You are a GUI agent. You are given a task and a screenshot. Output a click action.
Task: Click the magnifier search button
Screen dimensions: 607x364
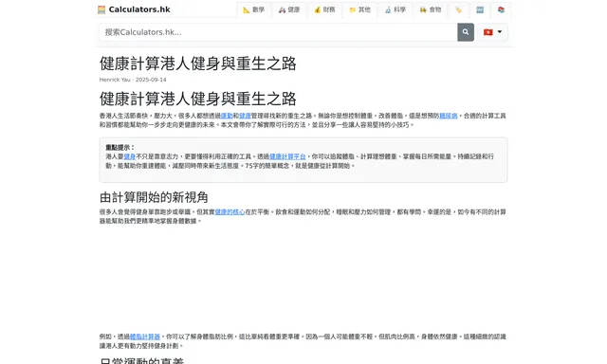tap(466, 32)
